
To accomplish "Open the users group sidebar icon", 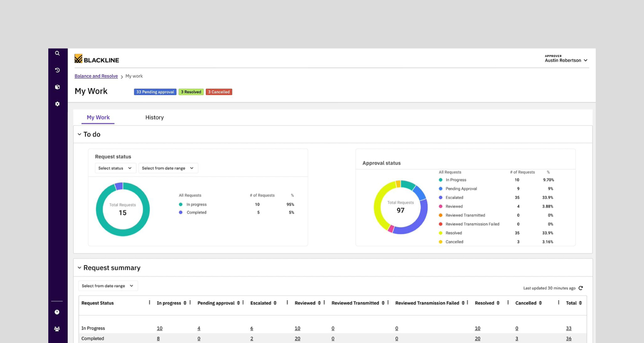I will [x=57, y=329].
